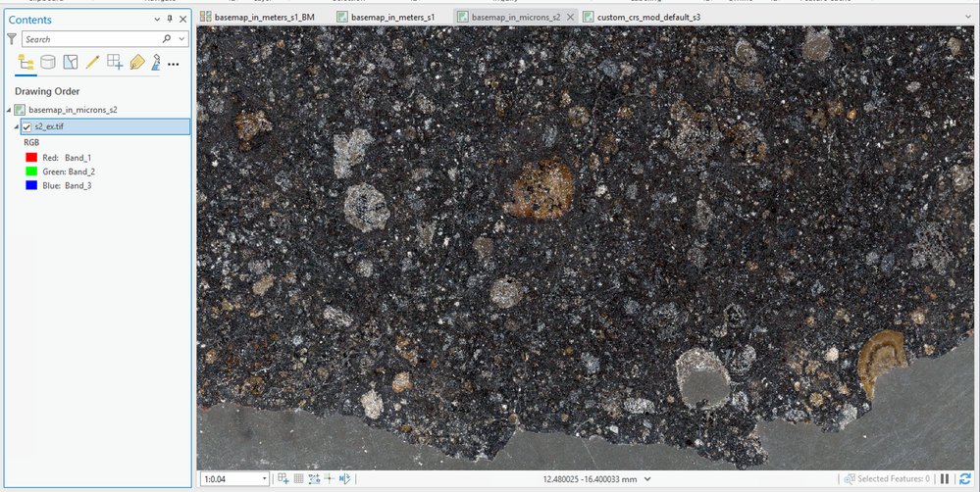Toggle the grid icon in status bar
980x492 pixels.
299,479
